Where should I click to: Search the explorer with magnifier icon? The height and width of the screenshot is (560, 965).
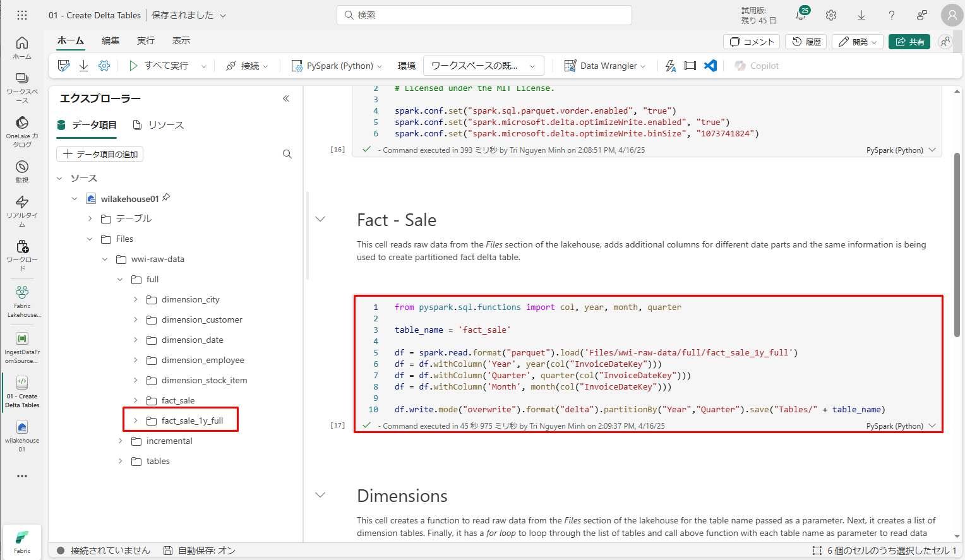point(287,154)
